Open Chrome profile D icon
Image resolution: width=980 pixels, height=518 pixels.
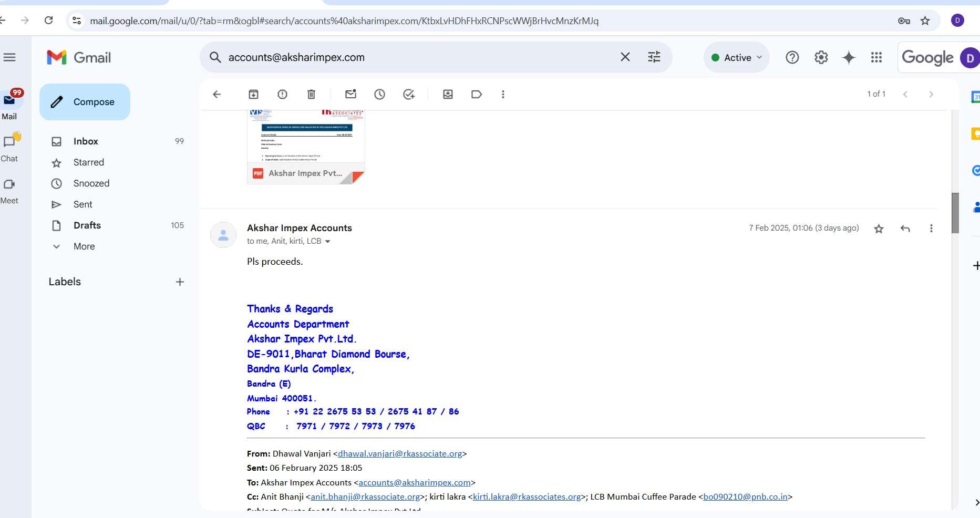point(957,20)
